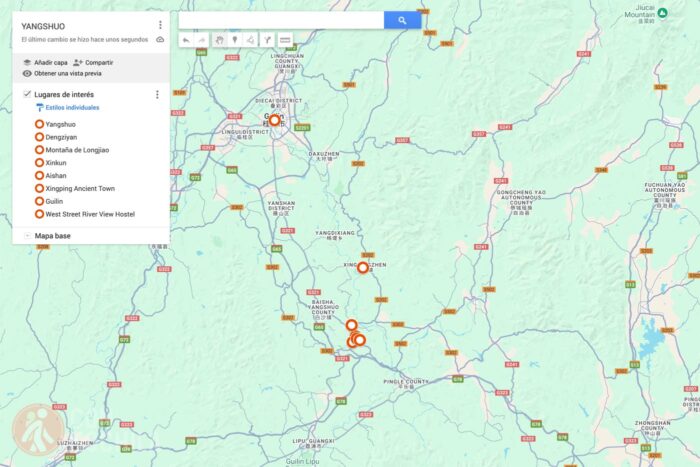The width and height of the screenshot is (700, 467).
Task: Click the cloud save status icon
Action: click(x=160, y=40)
